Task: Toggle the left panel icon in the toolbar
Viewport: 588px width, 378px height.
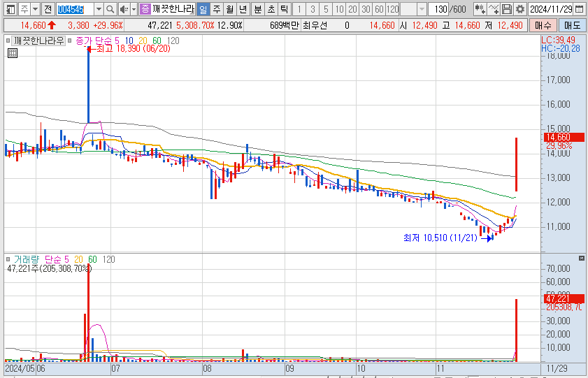Action: coord(11,9)
